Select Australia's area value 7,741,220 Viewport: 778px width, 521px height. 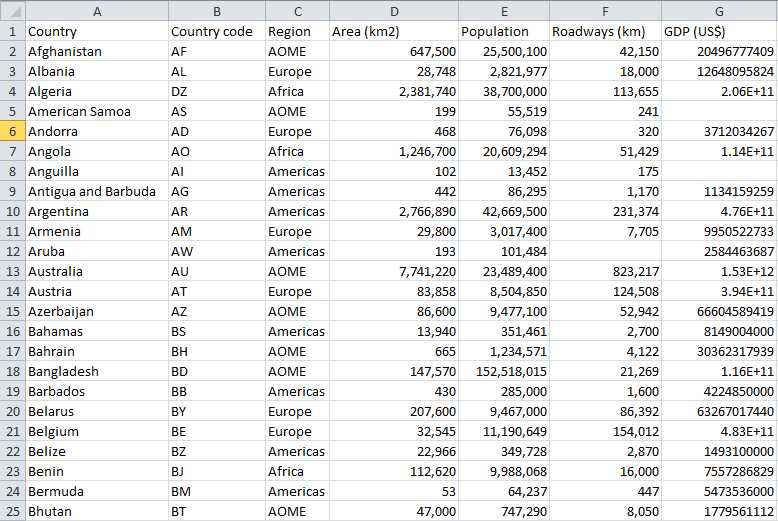tap(394, 271)
